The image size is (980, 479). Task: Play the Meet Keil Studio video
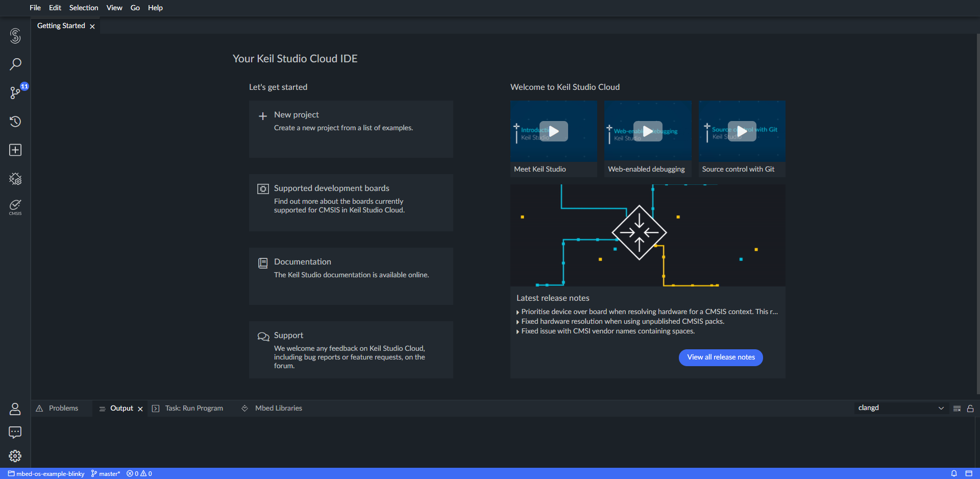tap(553, 131)
